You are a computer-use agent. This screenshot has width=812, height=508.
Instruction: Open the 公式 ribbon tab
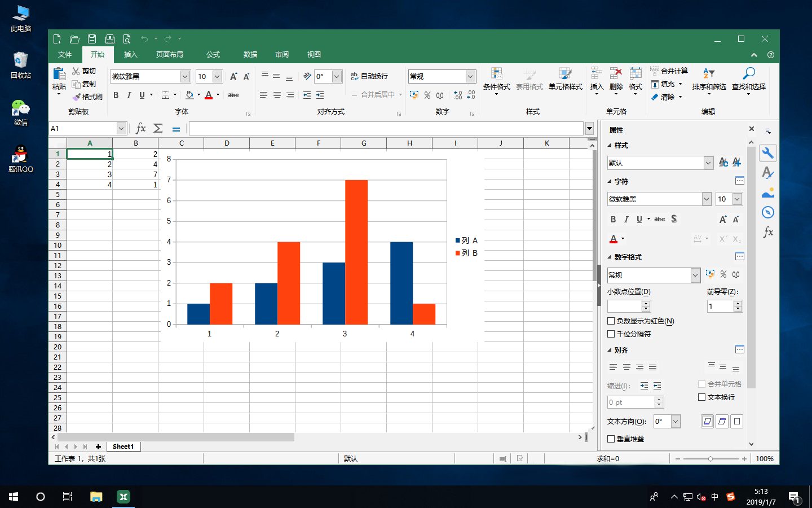tap(213, 55)
